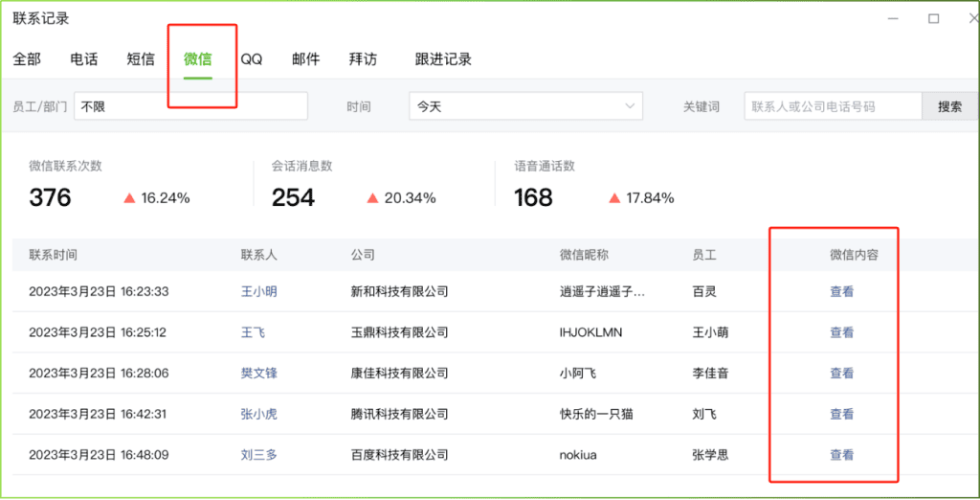Click 查看 for 百度科技有限公司 row

click(842, 455)
